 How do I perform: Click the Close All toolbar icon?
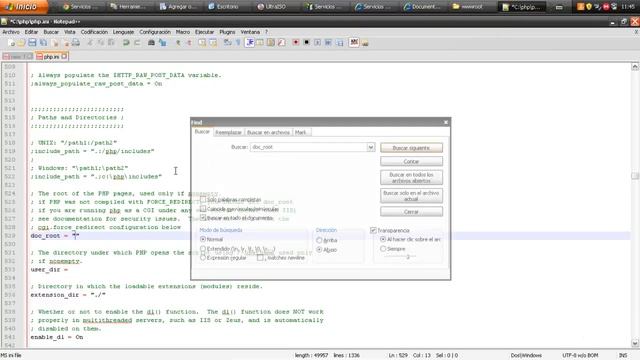(65, 42)
